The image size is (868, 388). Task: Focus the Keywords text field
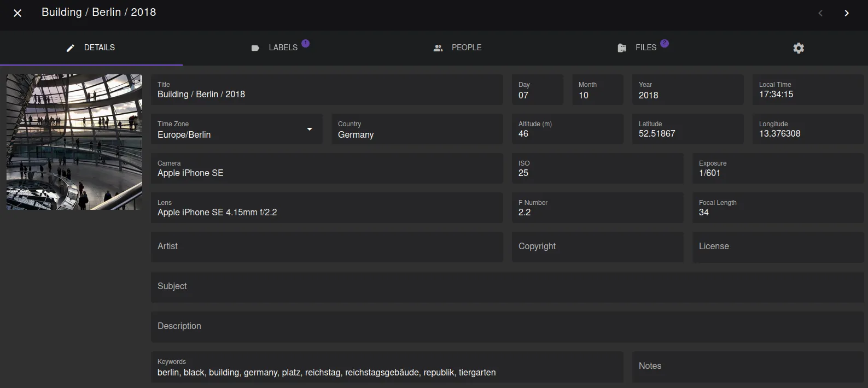(x=387, y=372)
